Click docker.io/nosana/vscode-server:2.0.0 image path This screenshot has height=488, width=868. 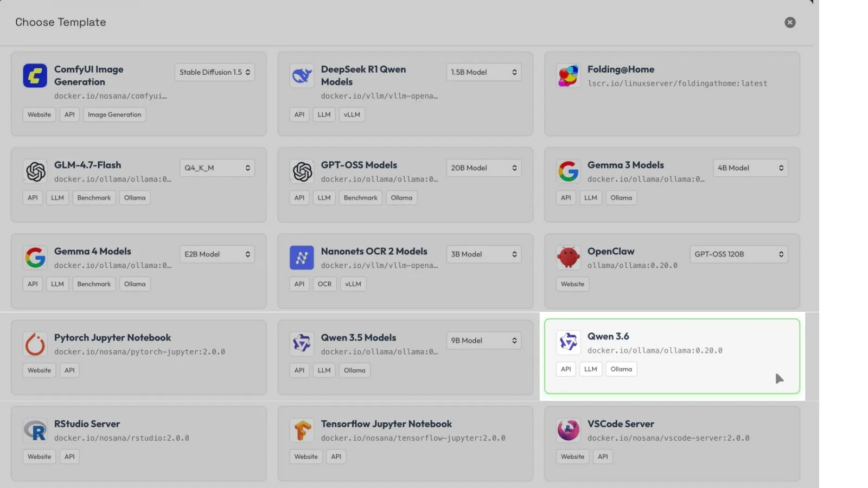(668, 438)
